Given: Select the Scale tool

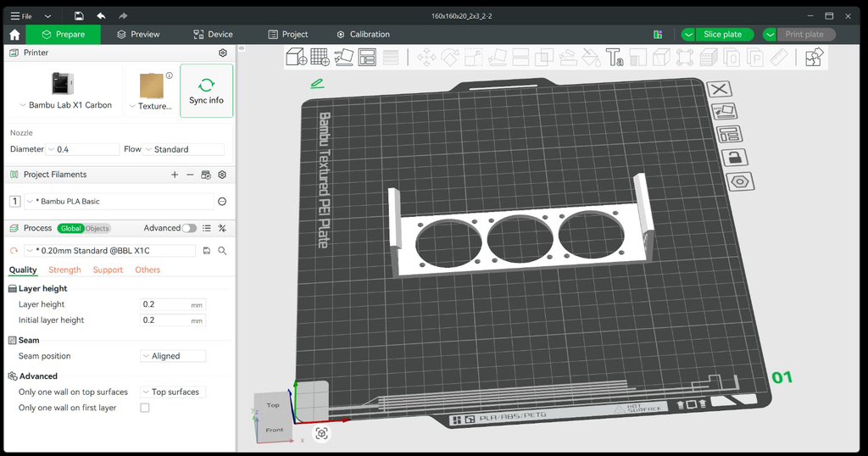Looking at the screenshot, I should click(x=473, y=57).
